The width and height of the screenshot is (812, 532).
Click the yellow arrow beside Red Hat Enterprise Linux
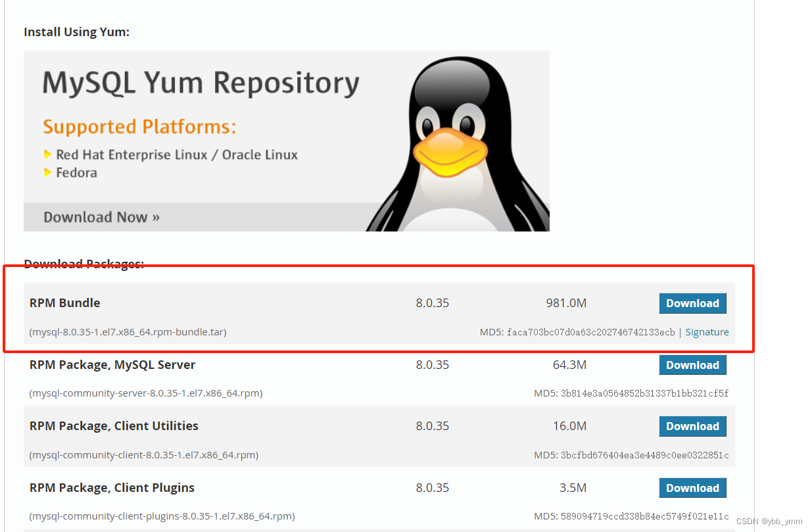[x=48, y=155]
